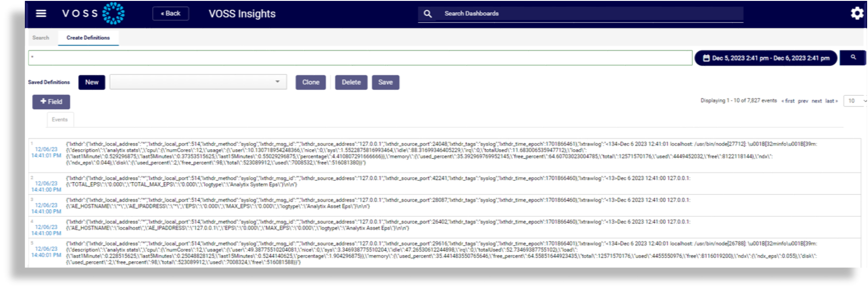Click the VOSS logo

pyautogui.click(x=93, y=13)
